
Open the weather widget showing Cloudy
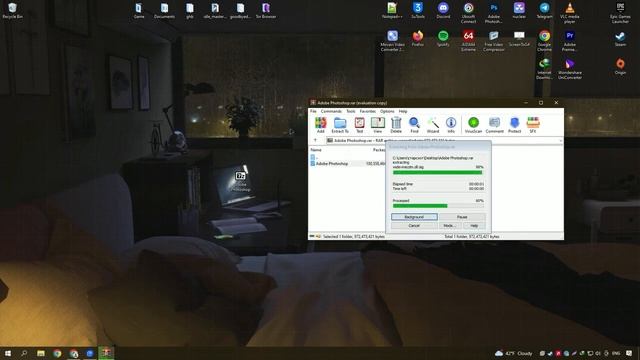point(513,353)
